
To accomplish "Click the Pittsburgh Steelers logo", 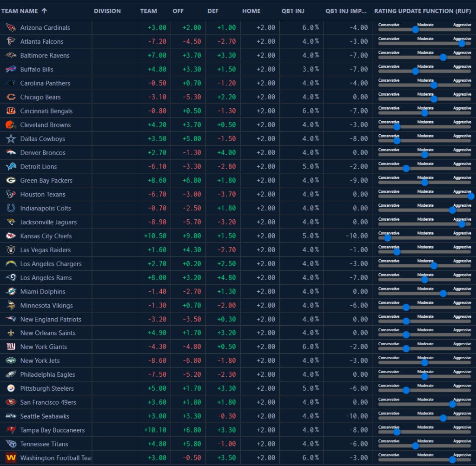I will click(x=11, y=388).
